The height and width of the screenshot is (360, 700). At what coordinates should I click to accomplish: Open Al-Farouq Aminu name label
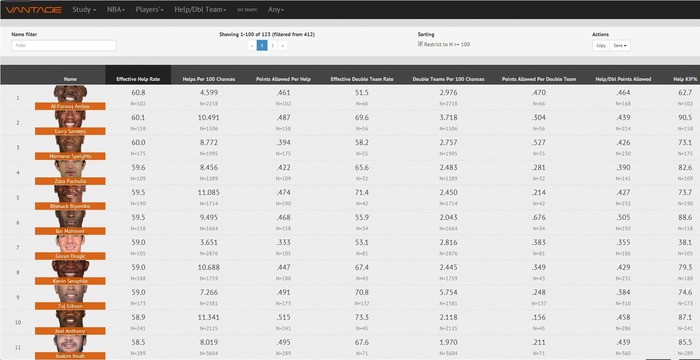tap(70, 106)
